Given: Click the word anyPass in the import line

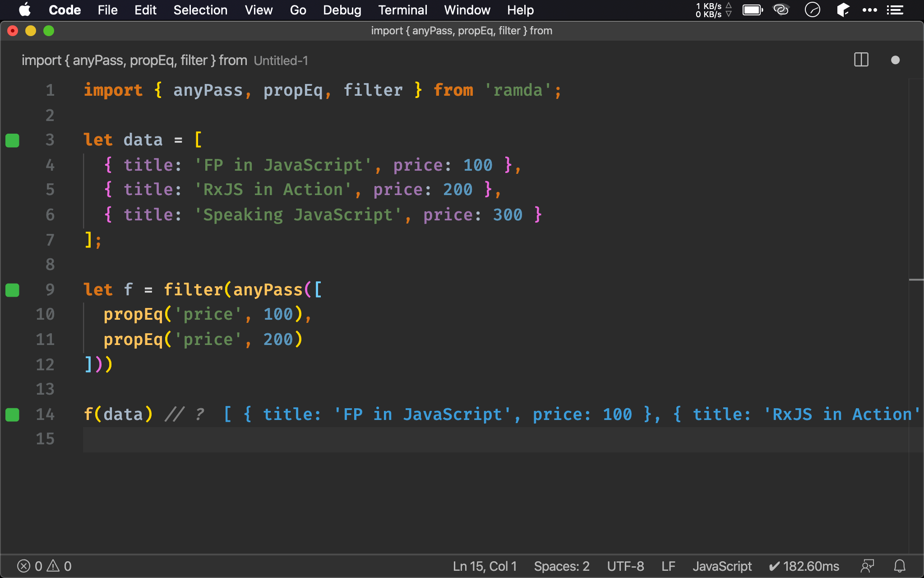Looking at the screenshot, I should click(208, 90).
